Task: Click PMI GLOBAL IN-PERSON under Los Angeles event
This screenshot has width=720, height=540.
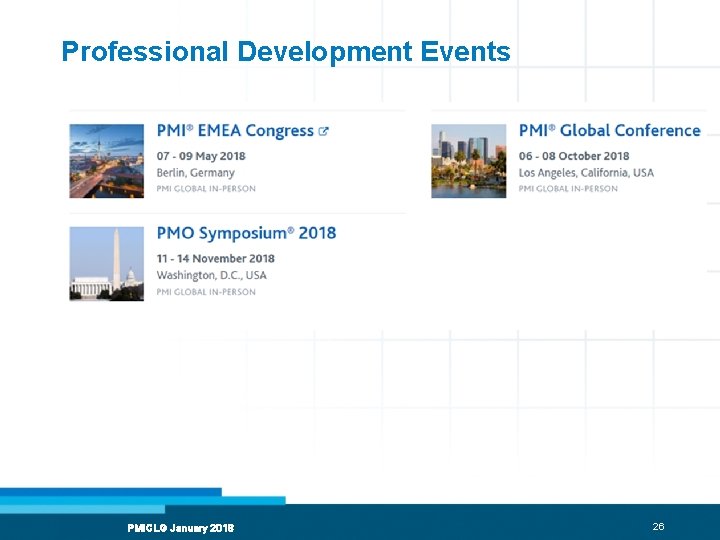Action: pyautogui.click(x=568, y=189)
